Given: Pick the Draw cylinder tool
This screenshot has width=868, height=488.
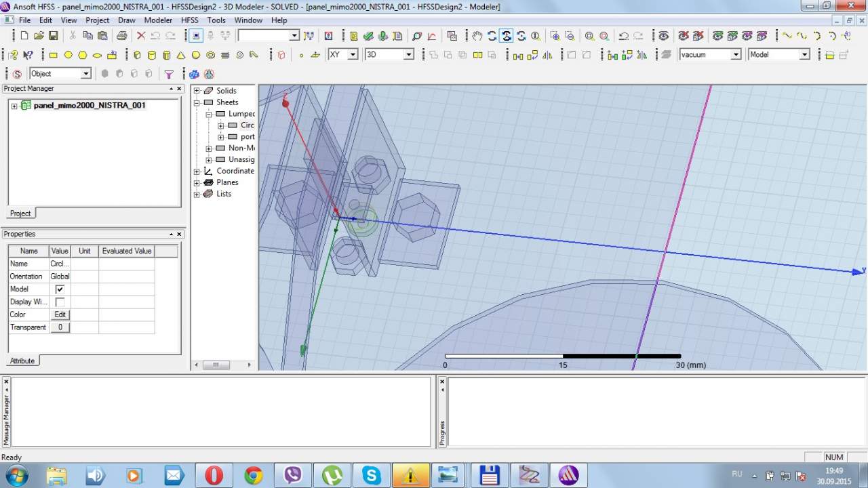Looking at the screenshot, I should pos(151,55).
